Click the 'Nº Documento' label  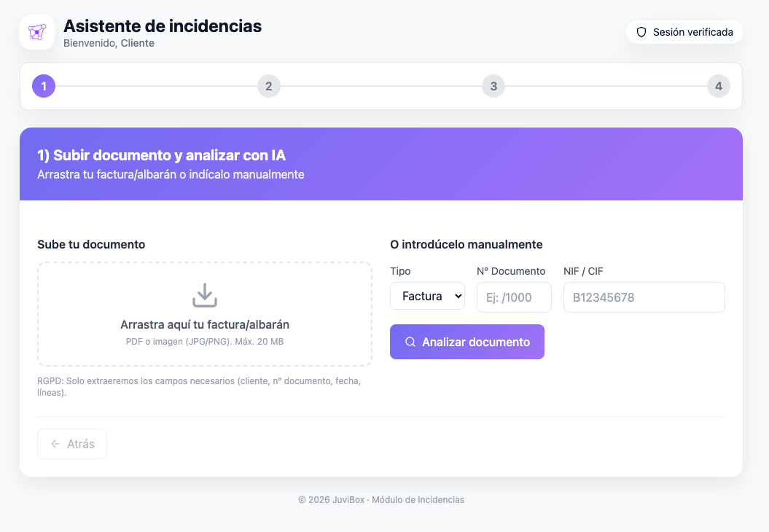[x=511, y=271]
